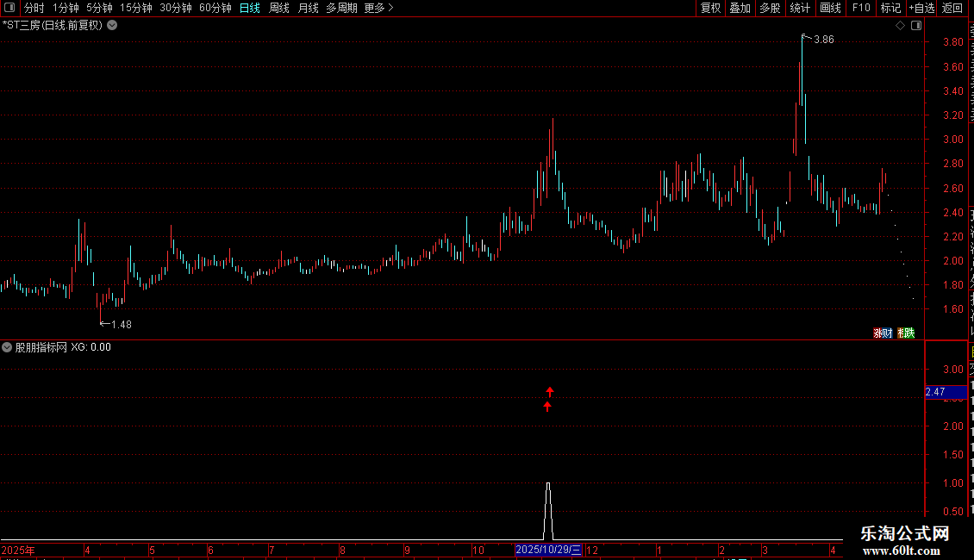Click the 统计 statistics button

(799, 8)
